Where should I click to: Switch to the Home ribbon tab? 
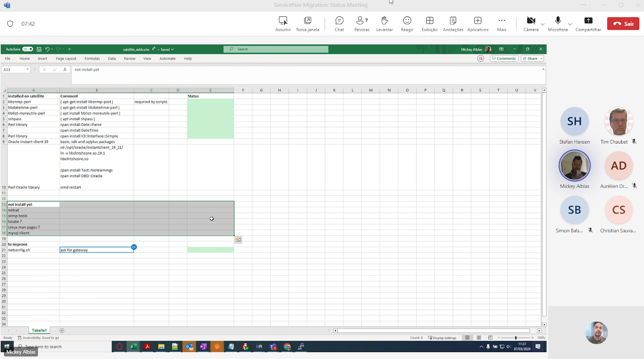coord(25,58)
